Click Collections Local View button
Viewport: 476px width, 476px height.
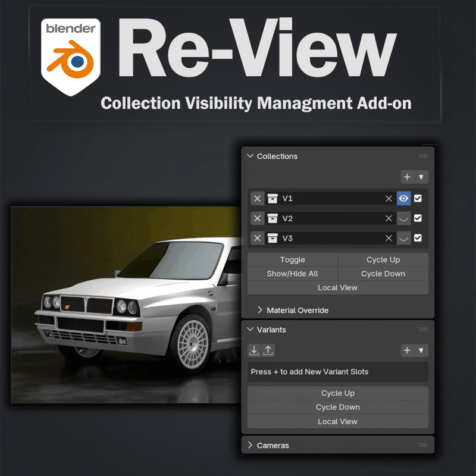point(338,288)
